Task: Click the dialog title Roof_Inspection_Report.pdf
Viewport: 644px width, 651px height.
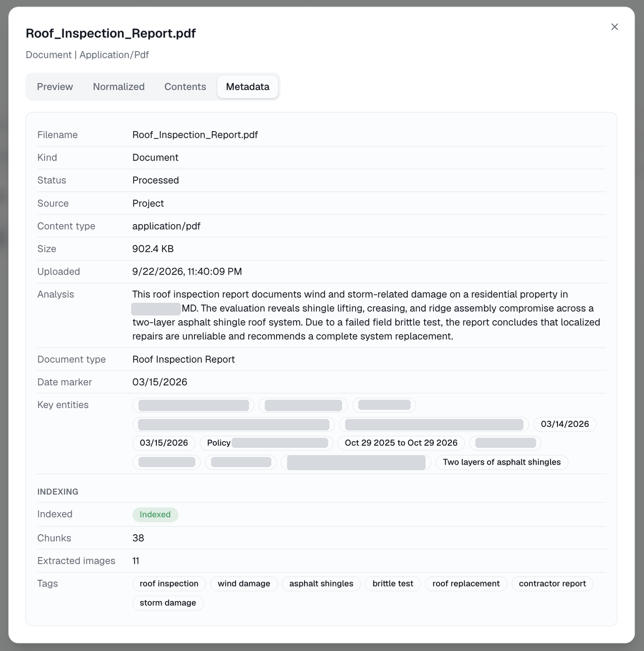Action: point(111,33)
